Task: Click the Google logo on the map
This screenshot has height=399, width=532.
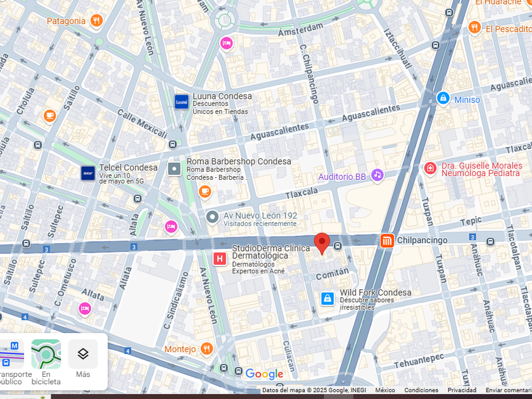Action: [x=264, y=374]
